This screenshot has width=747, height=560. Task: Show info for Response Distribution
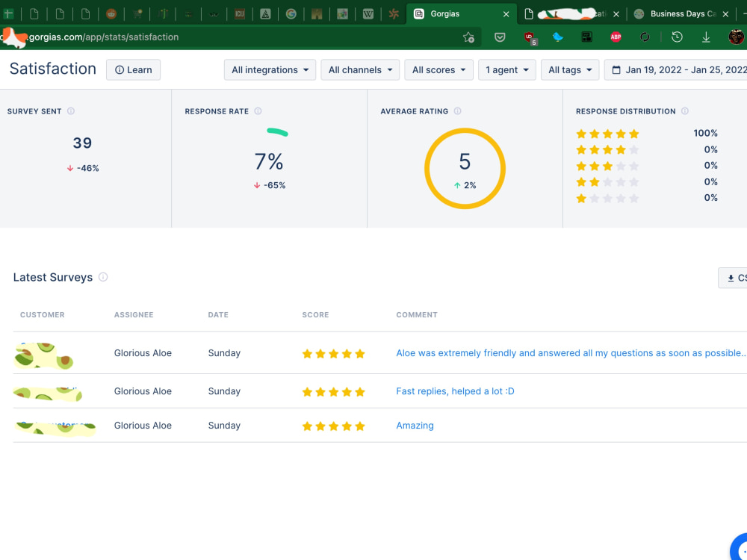[x=685, y=111]
